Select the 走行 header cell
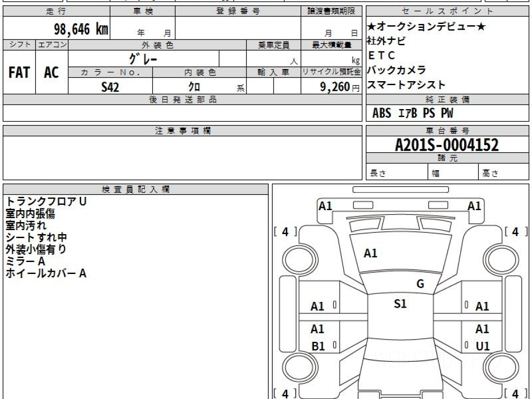 click(x=56, y=12)
